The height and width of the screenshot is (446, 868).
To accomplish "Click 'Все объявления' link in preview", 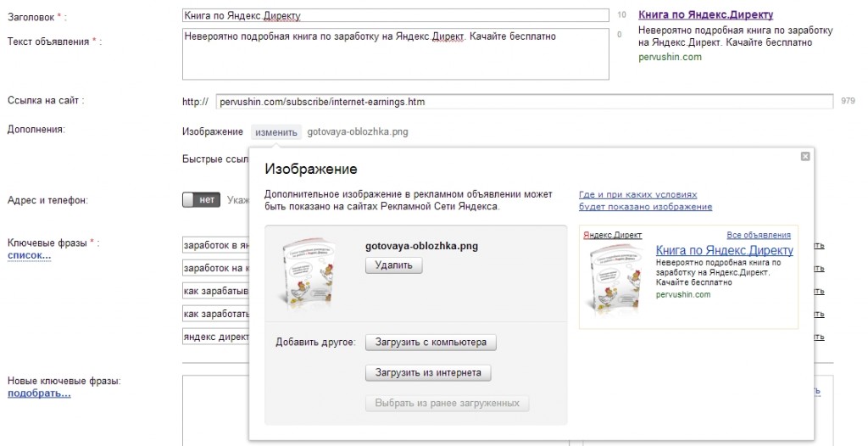I will click(x=759, y=235).
